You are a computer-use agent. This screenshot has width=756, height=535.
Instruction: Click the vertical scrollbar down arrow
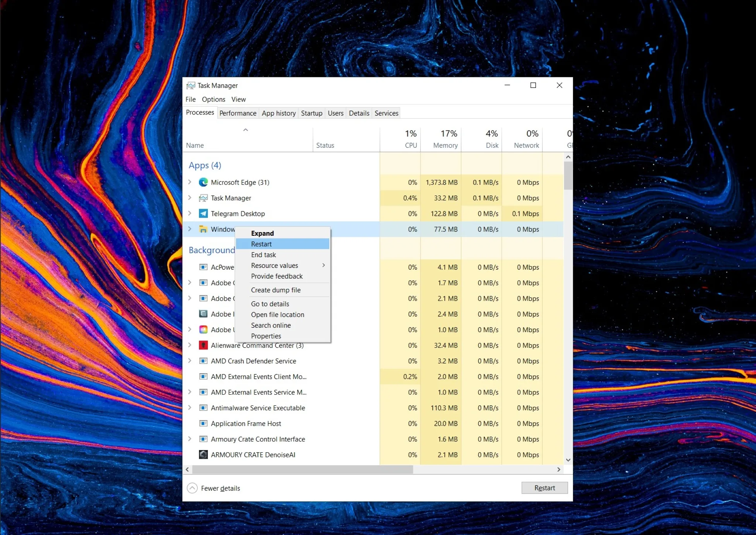[x=568, y=460]
